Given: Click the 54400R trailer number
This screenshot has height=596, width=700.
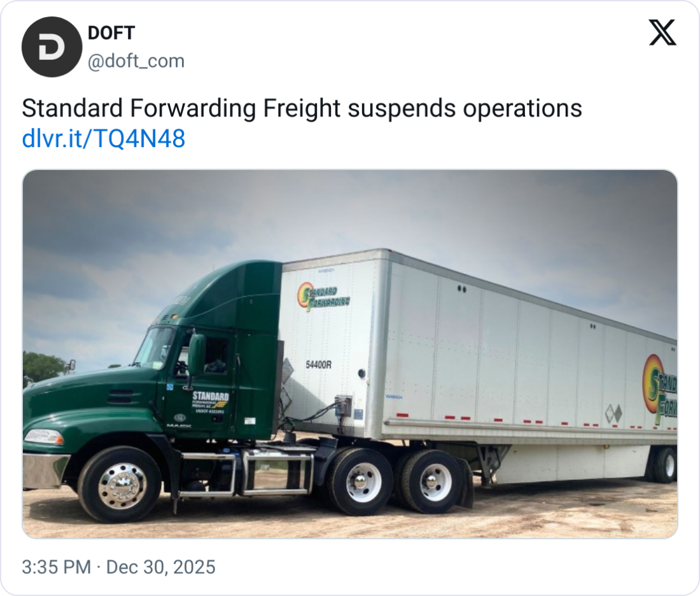Looking at the screenshot, I should pos(318,365).
